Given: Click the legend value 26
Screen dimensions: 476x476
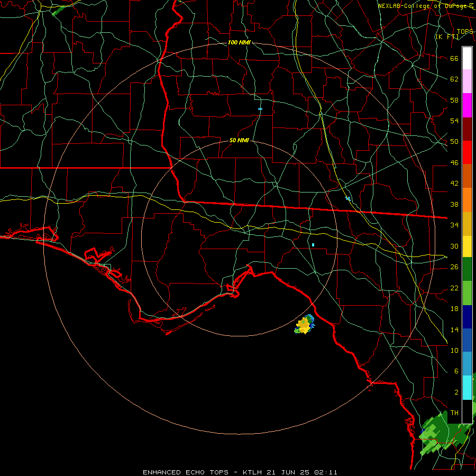Looking at the screenshot, I should [x=454, y=267].
